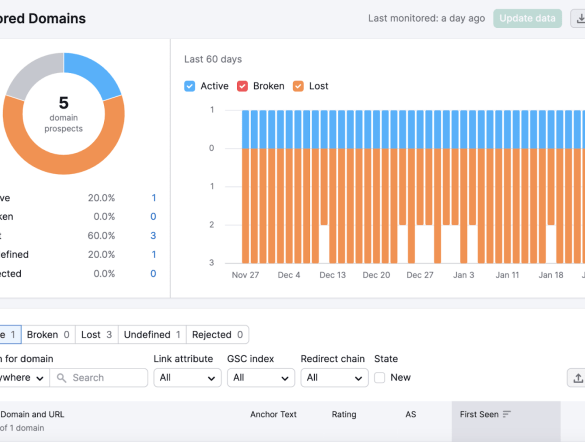This screenshot has height=442, width=585.
Task: Click the Dec 20 axis label
Action: [376, 275]
